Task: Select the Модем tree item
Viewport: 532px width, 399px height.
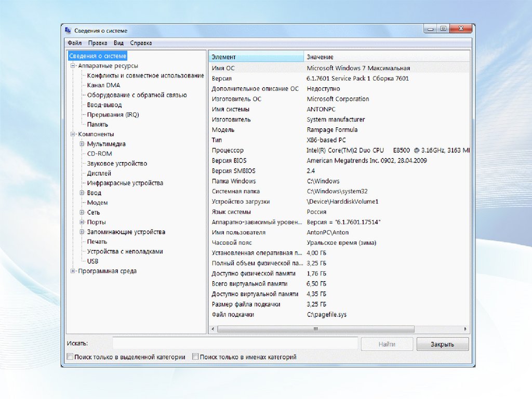Action: [x=97, y=203]
